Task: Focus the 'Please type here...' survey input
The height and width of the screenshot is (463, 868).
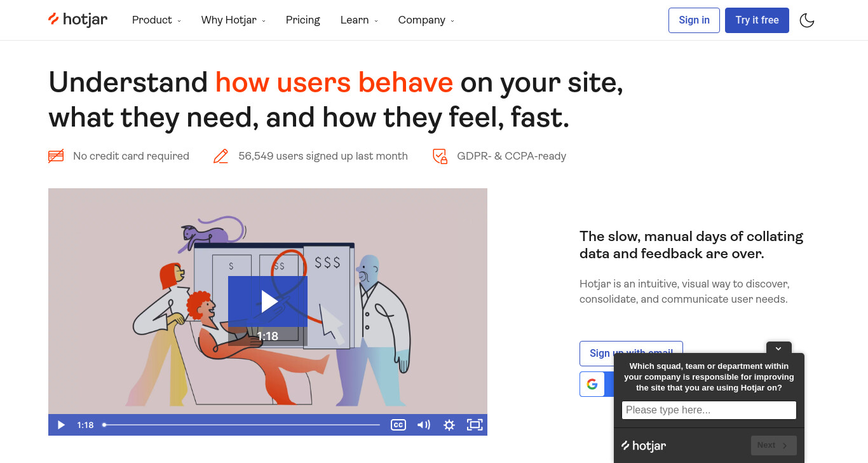Action: [x=709, y=410]
